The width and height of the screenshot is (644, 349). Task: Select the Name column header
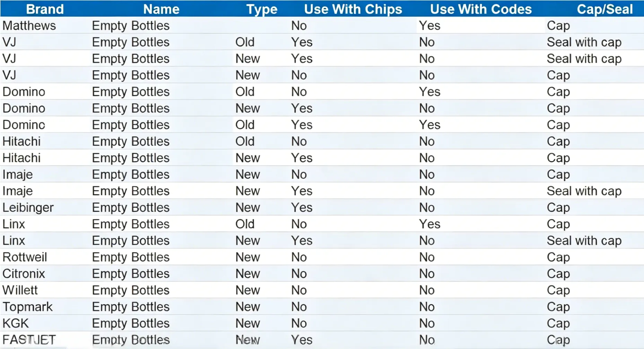tap(161, 9)
